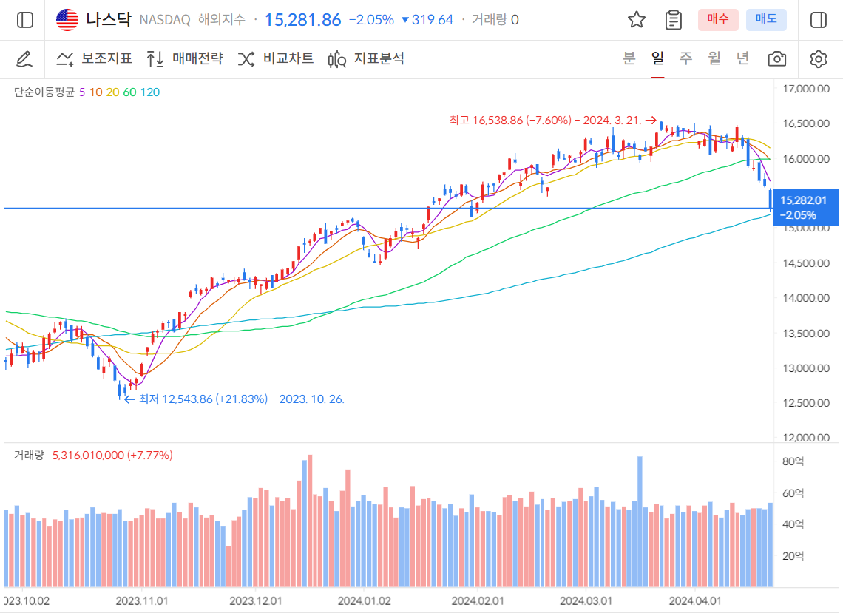This screenshot has height=616, width=843.
Task: Select the yellow 20-day moving average
Action: pos(113,92)
